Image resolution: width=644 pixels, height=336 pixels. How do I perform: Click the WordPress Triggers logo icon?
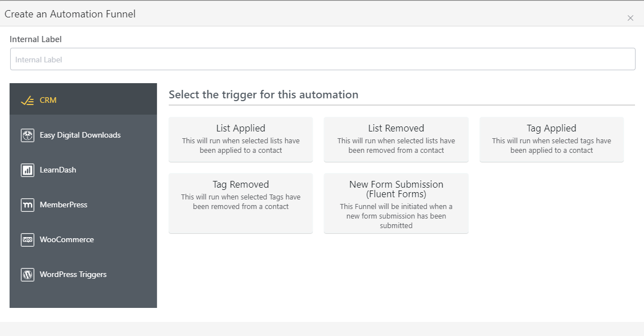coord(27,274)
